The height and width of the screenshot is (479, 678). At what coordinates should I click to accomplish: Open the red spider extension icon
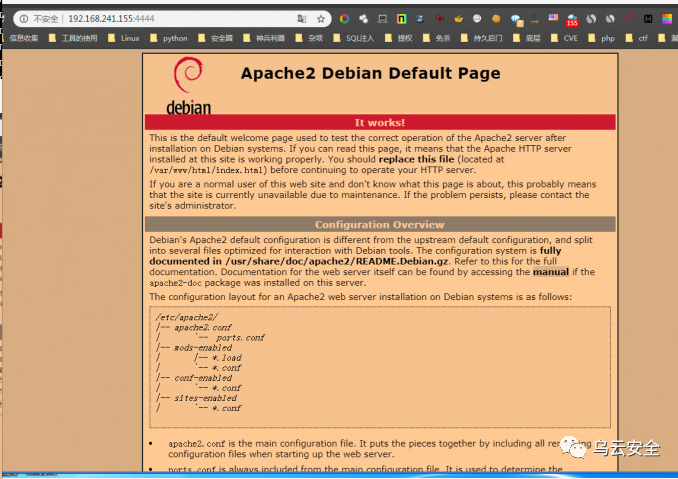tap(439, 19)
